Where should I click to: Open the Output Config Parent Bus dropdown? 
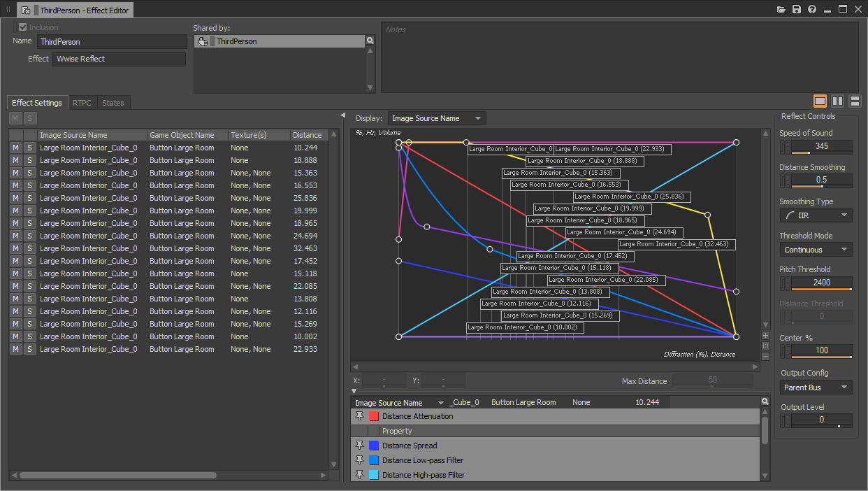(816, 387)
